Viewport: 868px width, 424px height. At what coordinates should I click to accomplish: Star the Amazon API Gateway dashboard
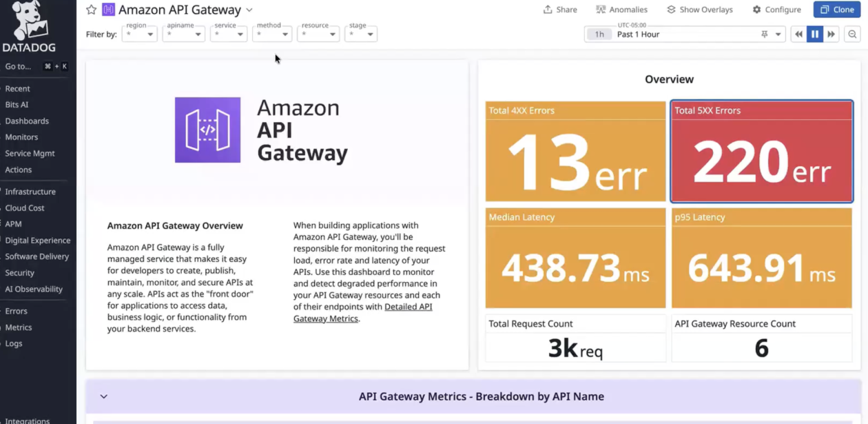[x=90, y=10]
